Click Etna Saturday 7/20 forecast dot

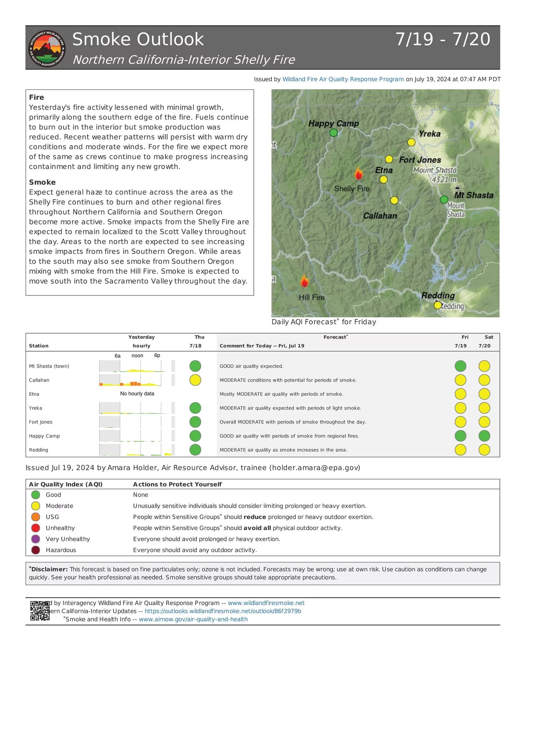[484, 394]
